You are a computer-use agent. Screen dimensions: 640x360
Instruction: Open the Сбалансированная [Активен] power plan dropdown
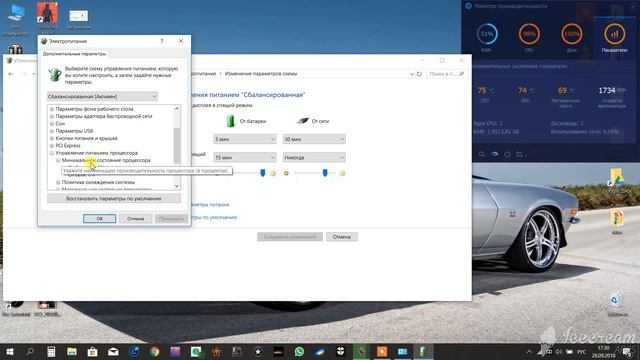pos(102,96)
